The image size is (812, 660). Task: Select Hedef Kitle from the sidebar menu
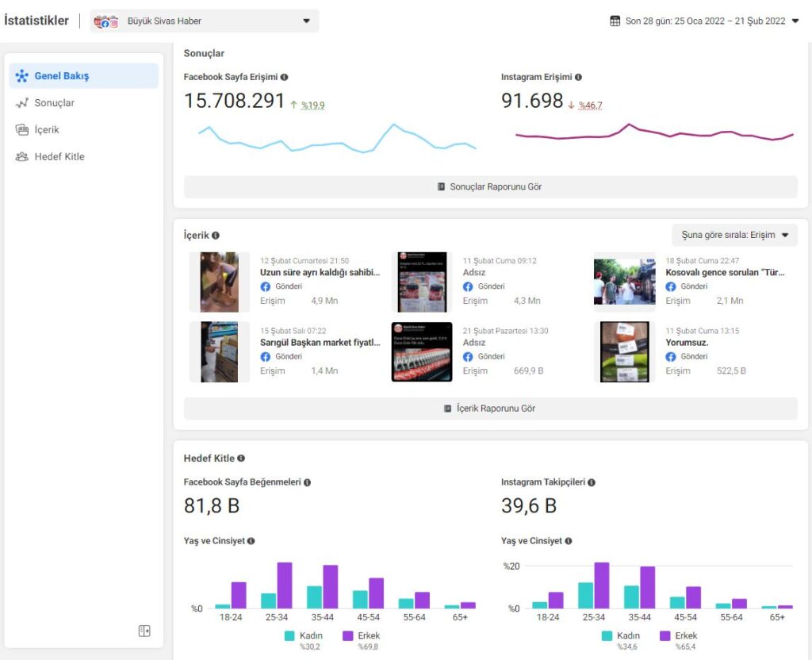(x=59, y=157)
